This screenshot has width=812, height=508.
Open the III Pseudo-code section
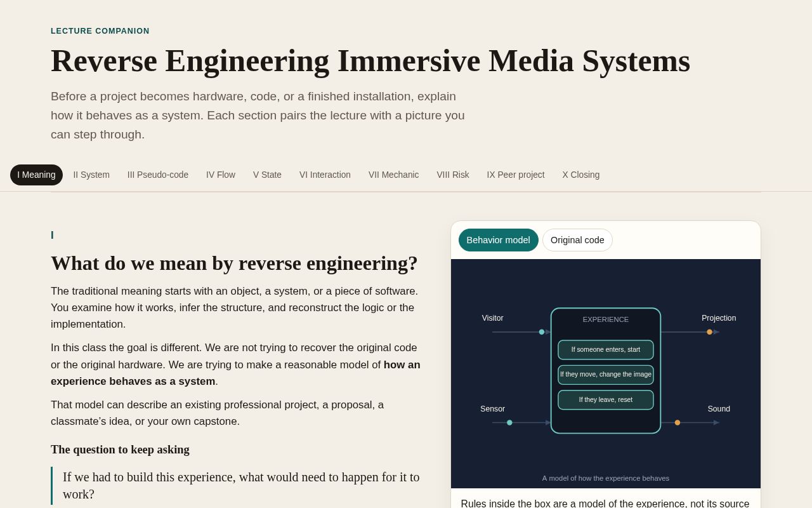point(158,175)
